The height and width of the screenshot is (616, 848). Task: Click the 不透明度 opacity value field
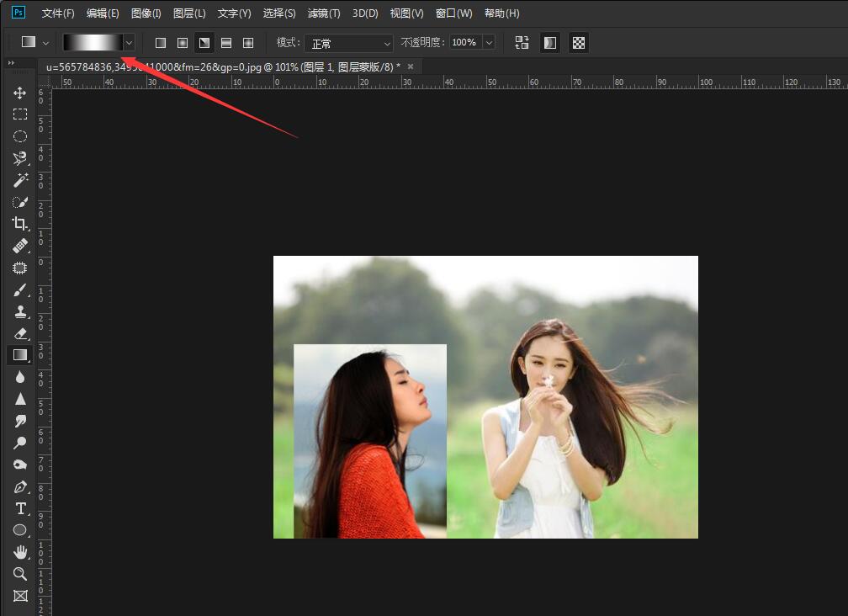click(x=464, y=42)
